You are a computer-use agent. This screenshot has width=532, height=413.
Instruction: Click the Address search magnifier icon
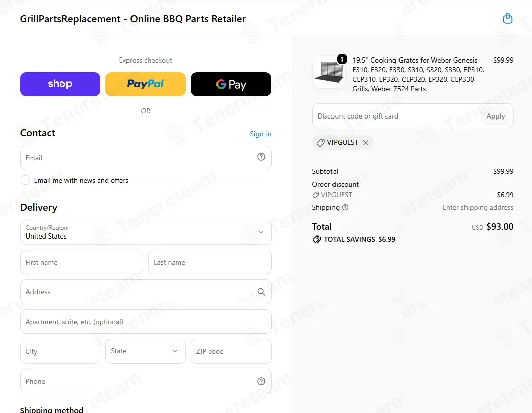point(261,292)
